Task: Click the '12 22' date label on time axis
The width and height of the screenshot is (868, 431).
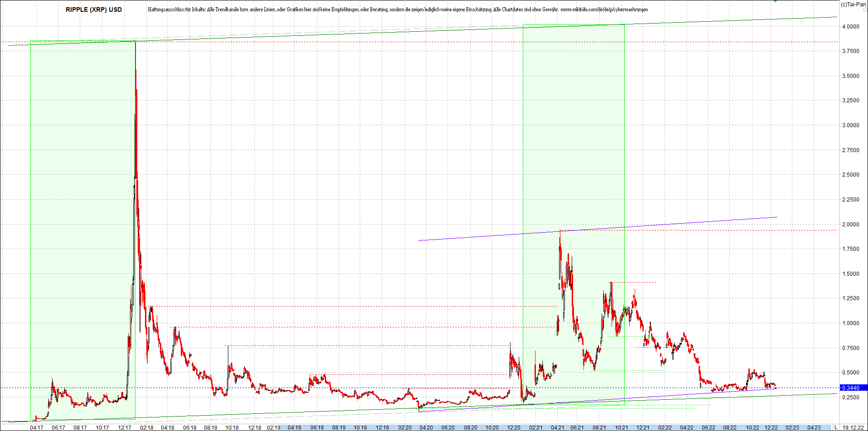Action: (x=771, y=428)
